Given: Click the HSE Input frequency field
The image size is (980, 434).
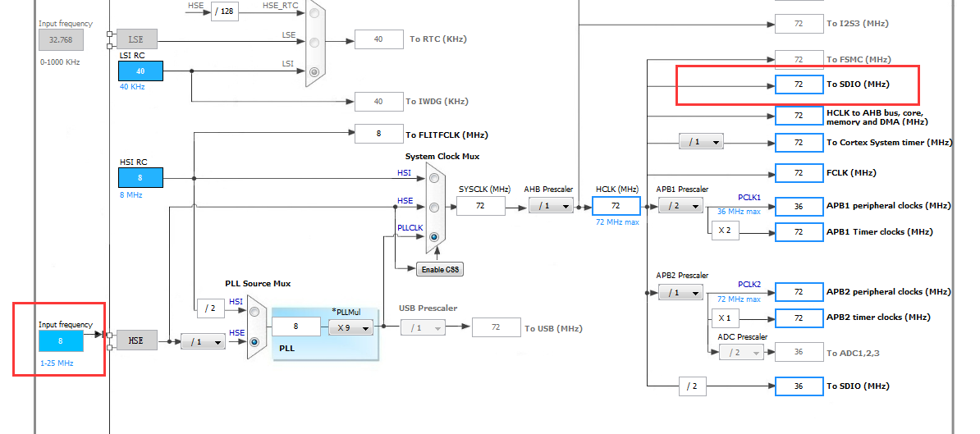Looking at the screenshot, I should tap(61, 341).
